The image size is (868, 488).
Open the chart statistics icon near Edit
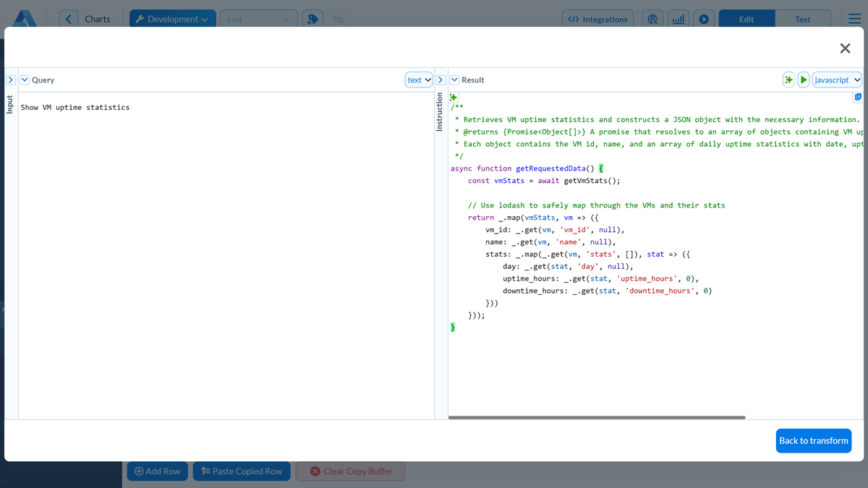[x=678, y=18]
